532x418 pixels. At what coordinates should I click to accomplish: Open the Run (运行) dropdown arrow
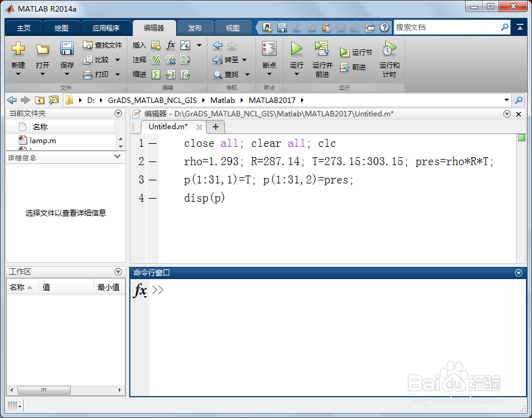point(297,74)
